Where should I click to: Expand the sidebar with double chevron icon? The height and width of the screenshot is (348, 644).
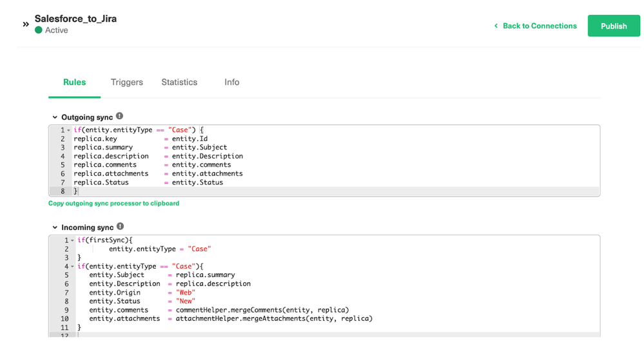pos(26,24)
